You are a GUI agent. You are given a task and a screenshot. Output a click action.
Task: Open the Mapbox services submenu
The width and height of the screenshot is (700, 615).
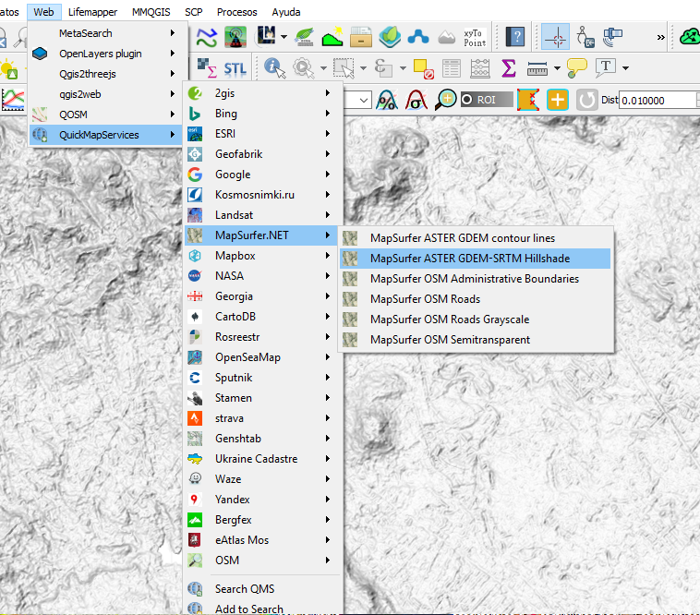click(x=263, y=256)
